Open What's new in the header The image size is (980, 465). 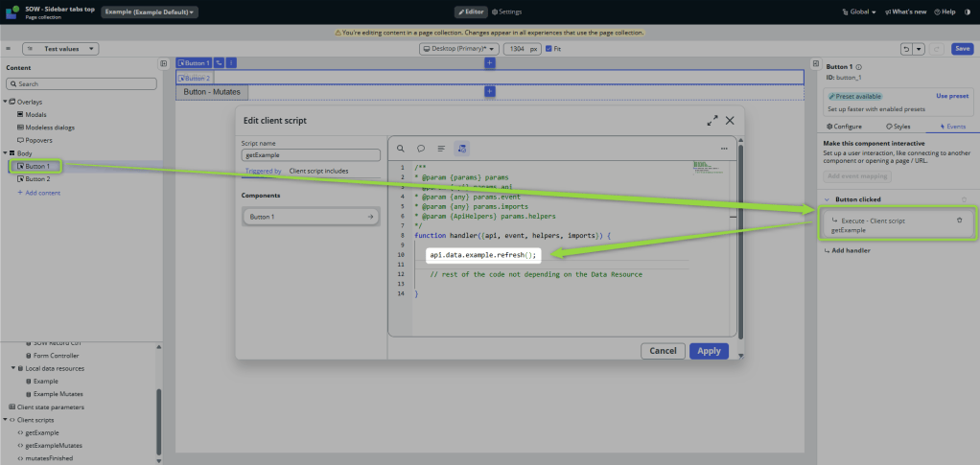tap(905, 12)
